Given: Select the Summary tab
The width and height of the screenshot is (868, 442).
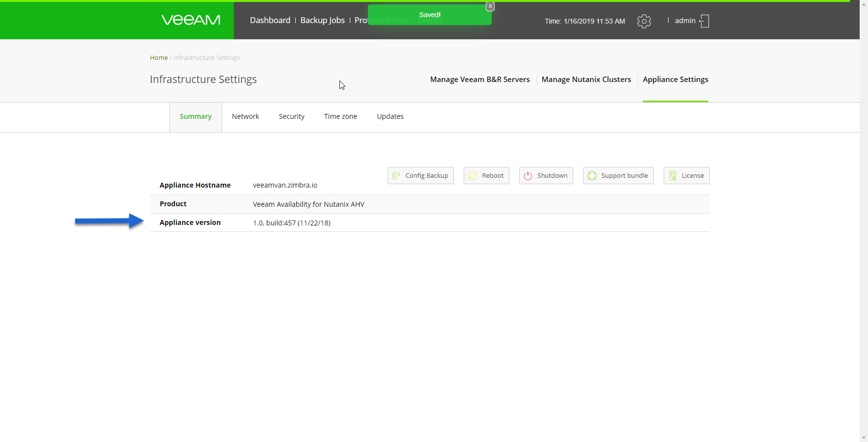Looking at the screenshot, I should 196,117.
